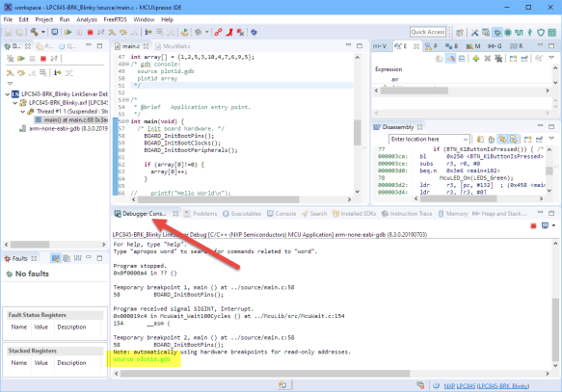This screenshot has width=562, height=392.
Task: Click Resume icon in Debug view toolbar
Action: pos(21,59)
